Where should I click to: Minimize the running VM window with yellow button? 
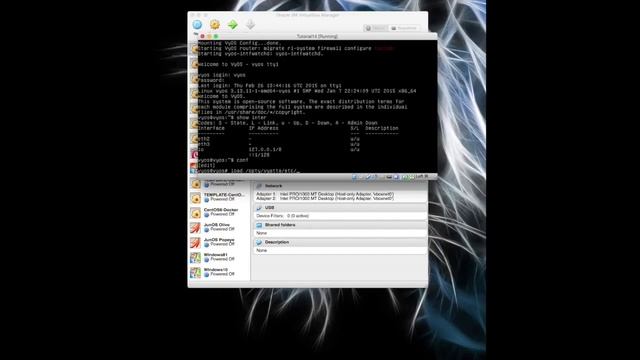tap(209, 36)
